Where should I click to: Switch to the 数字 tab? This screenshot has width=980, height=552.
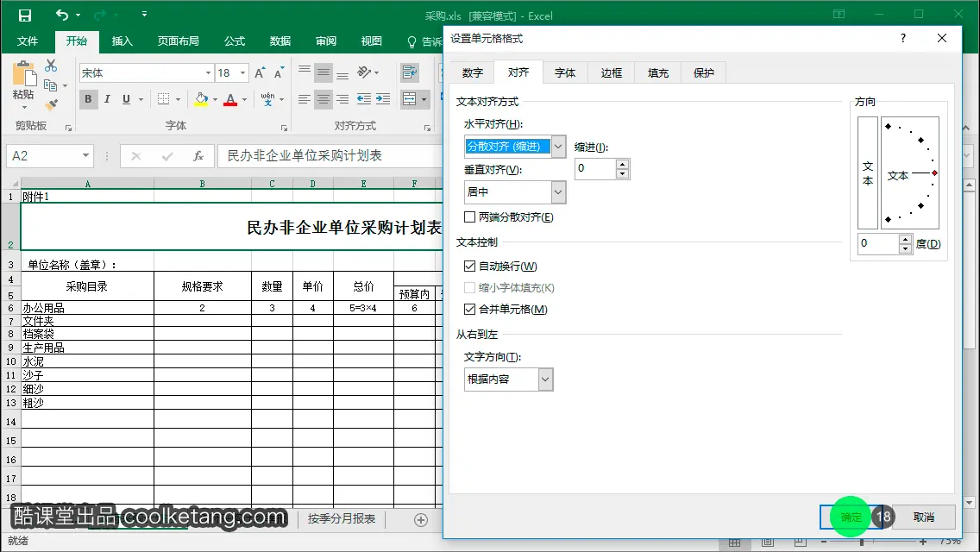(473, 72)
